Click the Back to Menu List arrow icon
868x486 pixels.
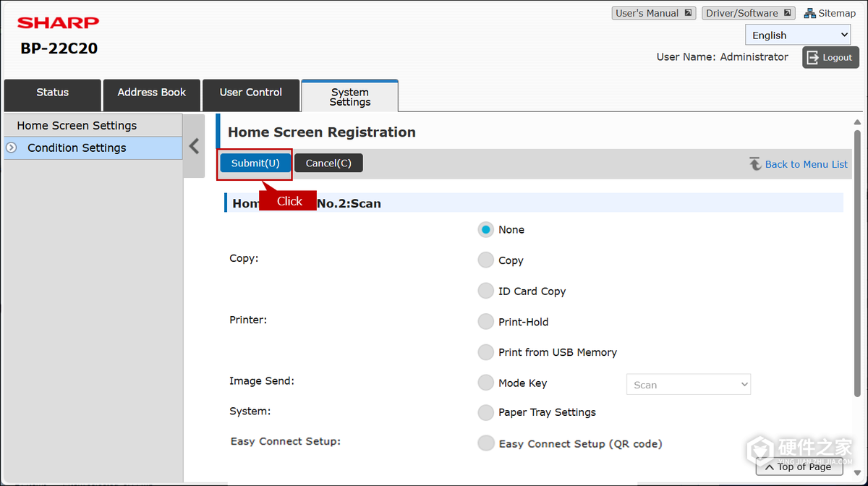(x=755, y=163)
